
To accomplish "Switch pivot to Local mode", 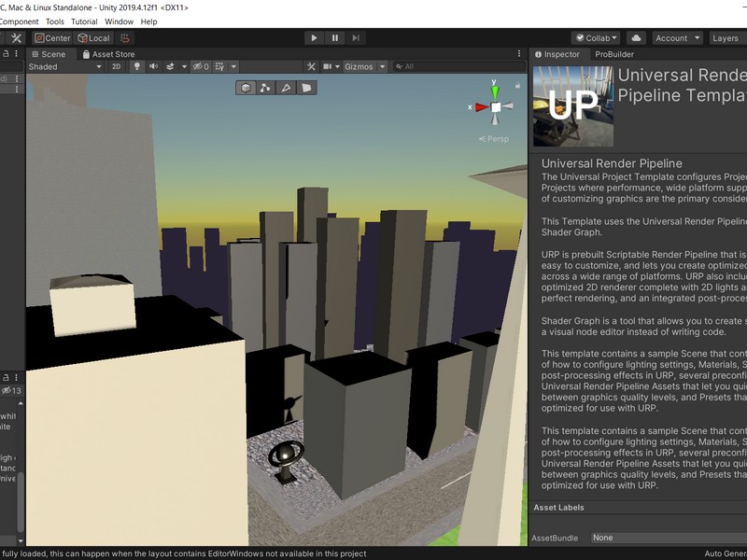I will click(92, 38).
